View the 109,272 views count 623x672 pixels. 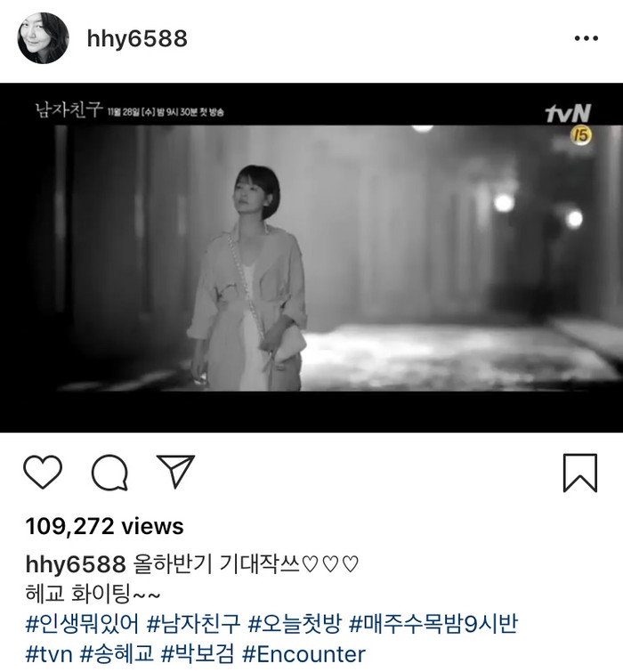[104, 526]
